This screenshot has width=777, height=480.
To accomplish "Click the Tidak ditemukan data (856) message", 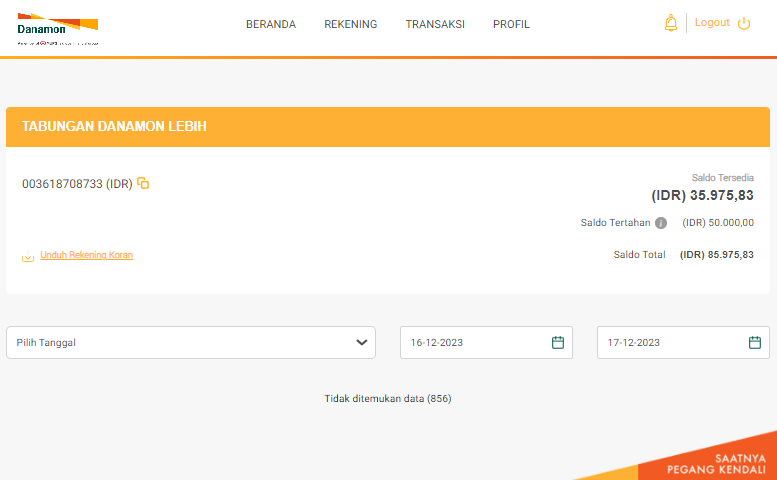I will (x=388, y=398).
